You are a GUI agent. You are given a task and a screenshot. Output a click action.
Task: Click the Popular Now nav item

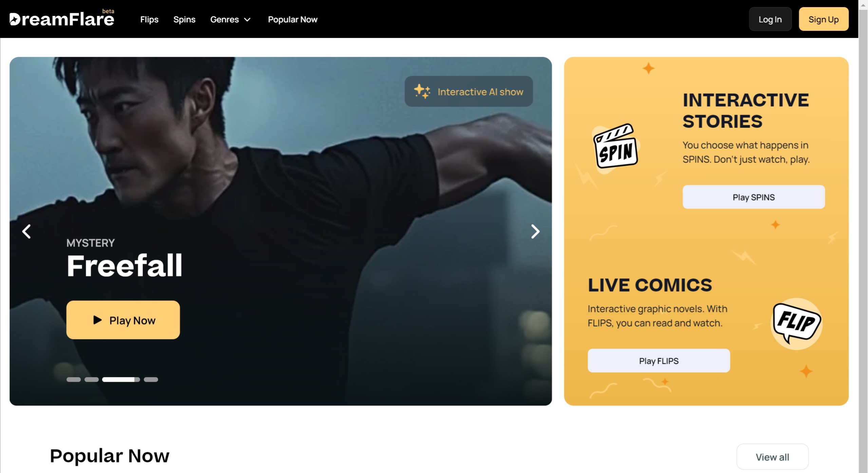[x=293, y=19]
